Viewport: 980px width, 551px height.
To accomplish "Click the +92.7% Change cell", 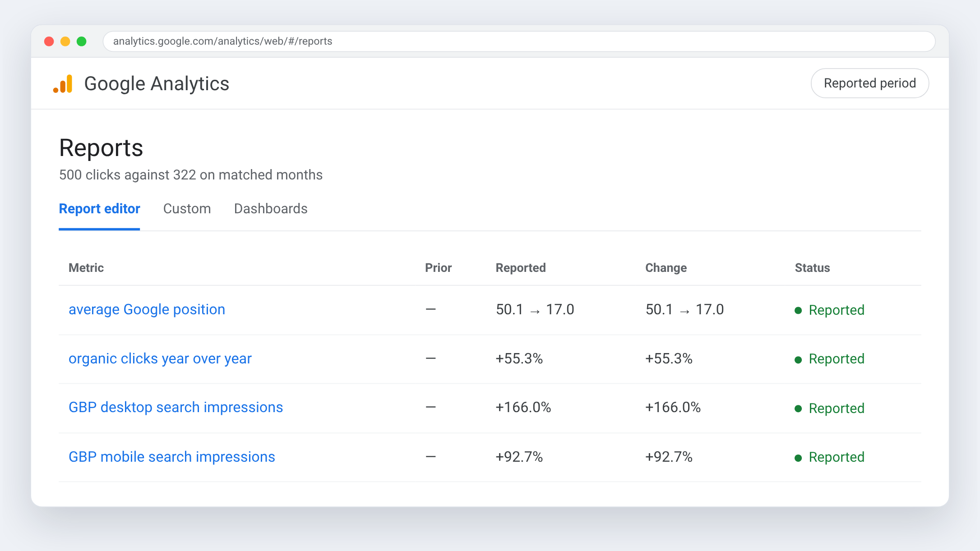I will click(x=669, y=457).
